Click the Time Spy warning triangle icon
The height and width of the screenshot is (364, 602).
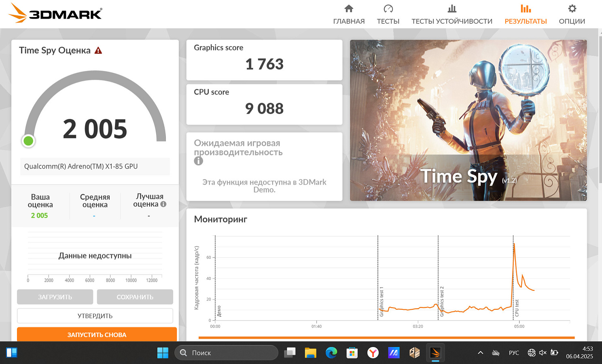(x=98, y=51)
